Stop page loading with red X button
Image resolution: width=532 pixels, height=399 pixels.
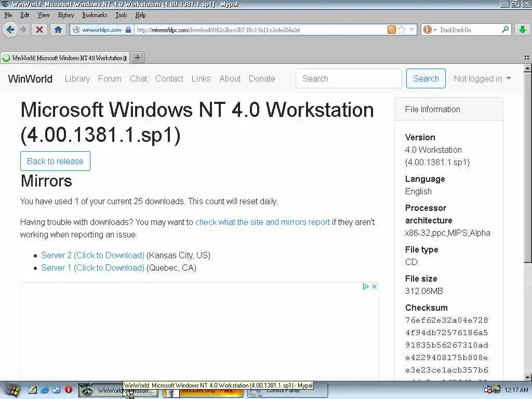[39, 30]
